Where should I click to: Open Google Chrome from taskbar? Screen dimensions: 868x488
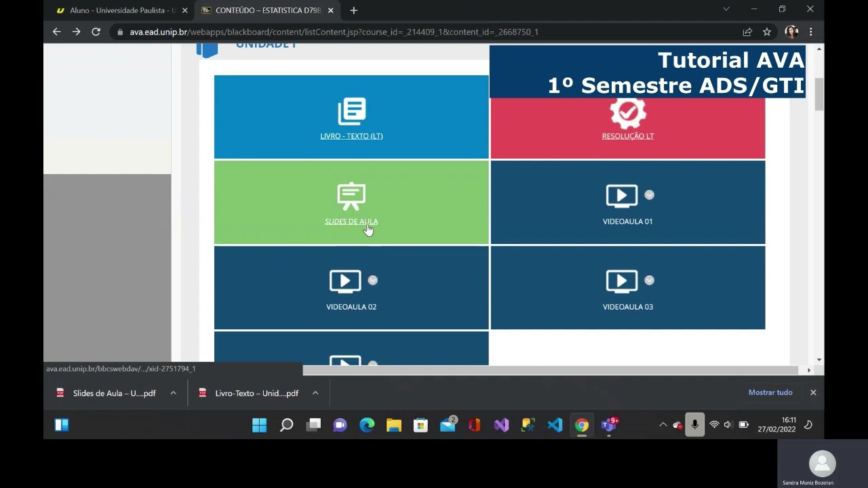[582, 425]
